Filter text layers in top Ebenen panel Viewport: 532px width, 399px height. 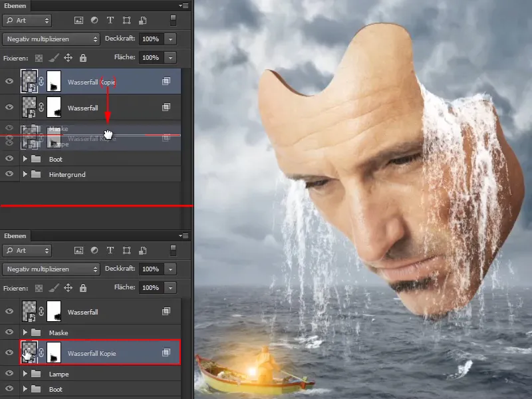pos(110,21)
